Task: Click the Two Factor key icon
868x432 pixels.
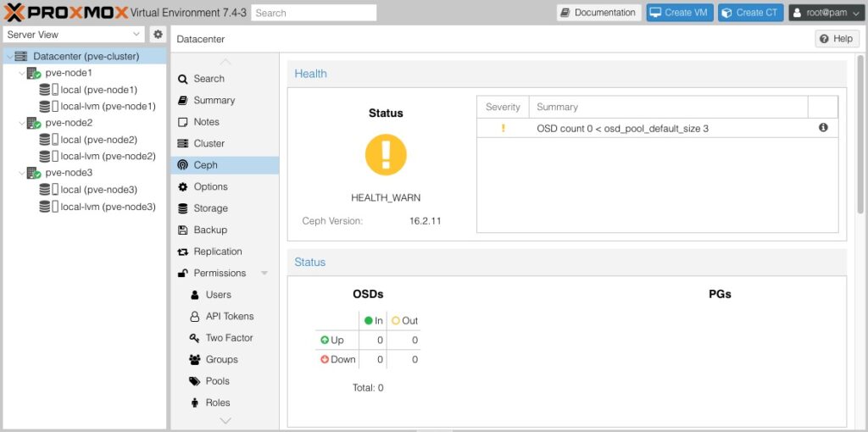Action: [194, 338]
